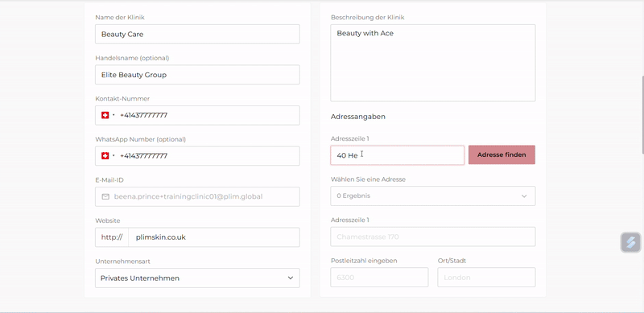Click the Name der Klinik label
Viewport: 644px width, 313px height.
click(x=120, y=18)
